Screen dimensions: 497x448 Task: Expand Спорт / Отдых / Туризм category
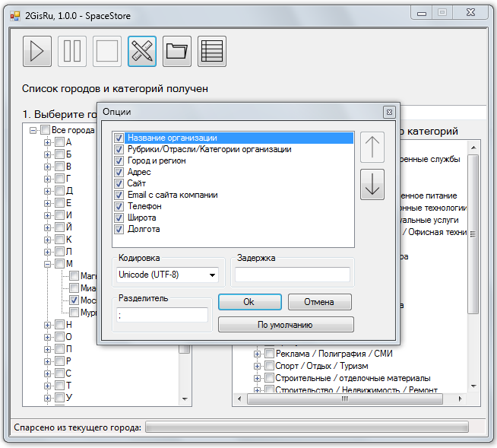tap(257, 366)
